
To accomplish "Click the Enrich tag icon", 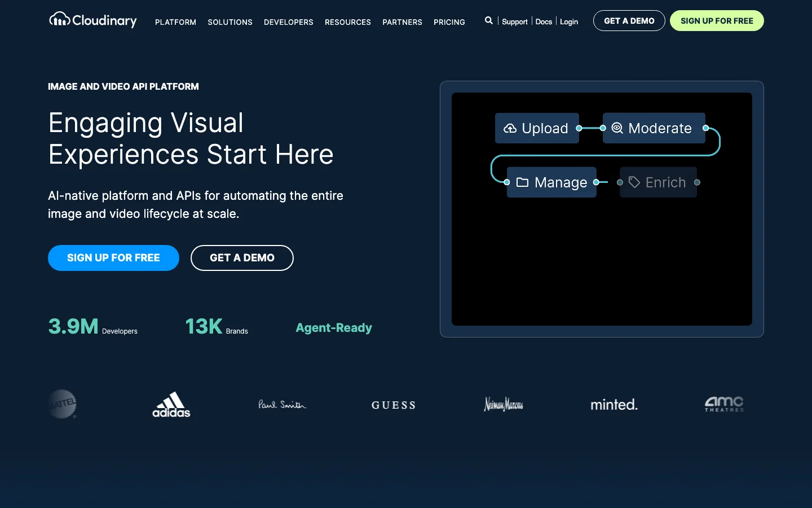I will [x=634, y=182].
